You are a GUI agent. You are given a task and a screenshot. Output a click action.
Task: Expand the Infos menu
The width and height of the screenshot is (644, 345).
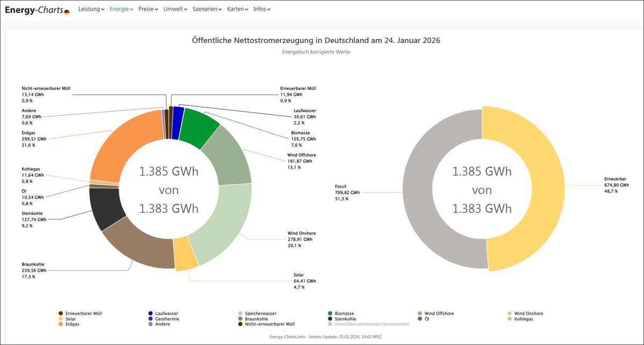coord(261,9)
